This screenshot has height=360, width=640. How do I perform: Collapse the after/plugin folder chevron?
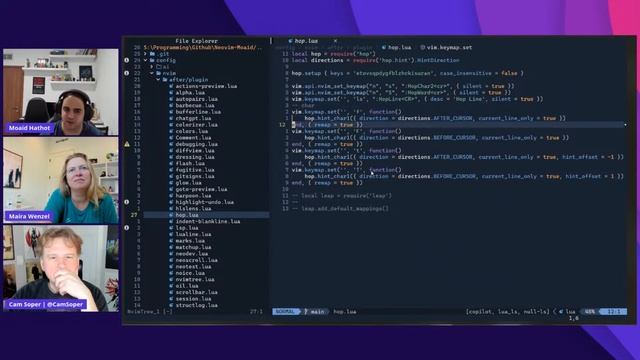pos(158,80)
